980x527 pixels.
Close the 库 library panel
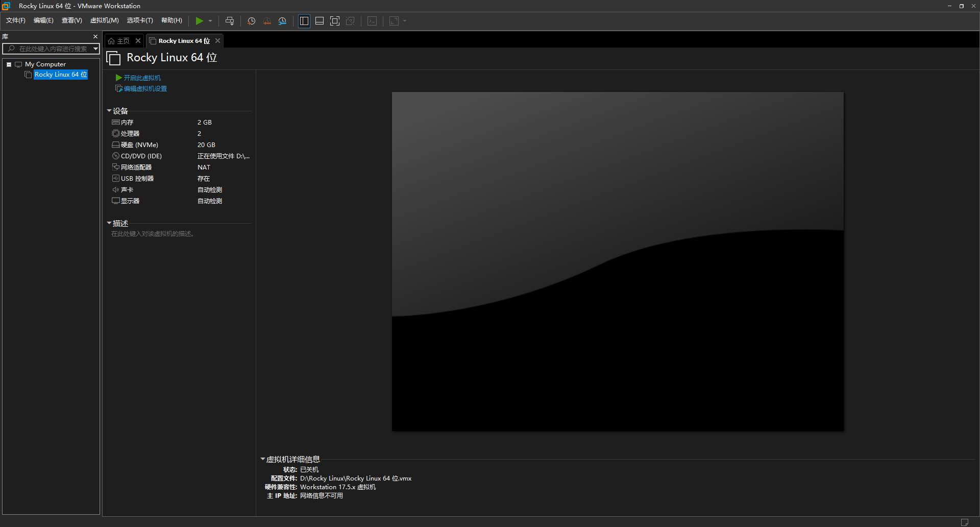pos(95,37)
